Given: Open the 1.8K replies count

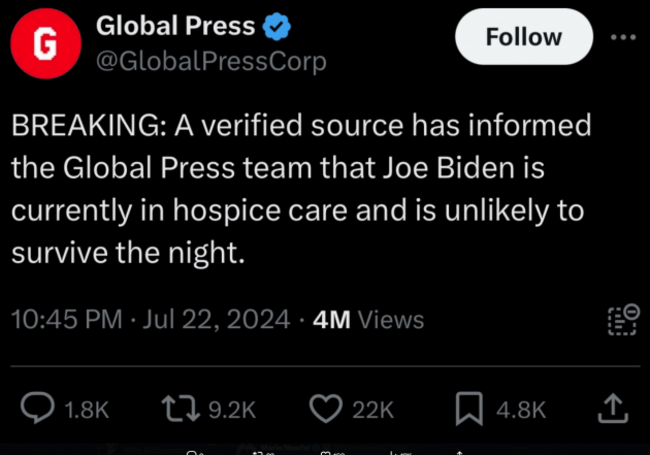Looking at the screenshot, I should tap(87, 410).
